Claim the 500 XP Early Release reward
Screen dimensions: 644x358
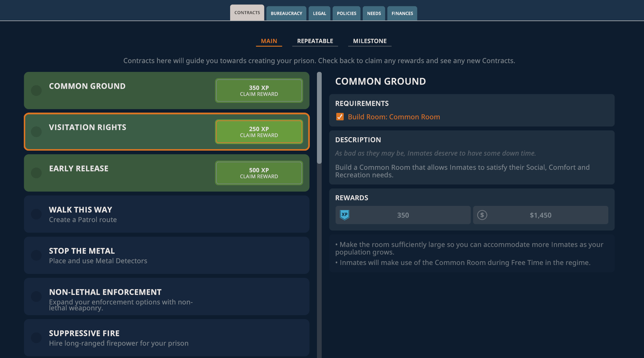click(x=259, y=173)
